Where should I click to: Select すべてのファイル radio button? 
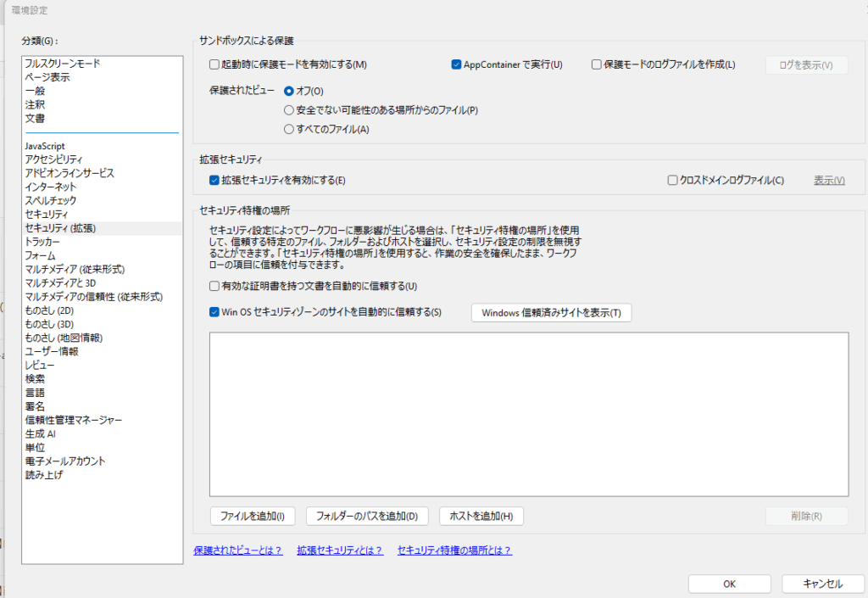tap(289, 129)
